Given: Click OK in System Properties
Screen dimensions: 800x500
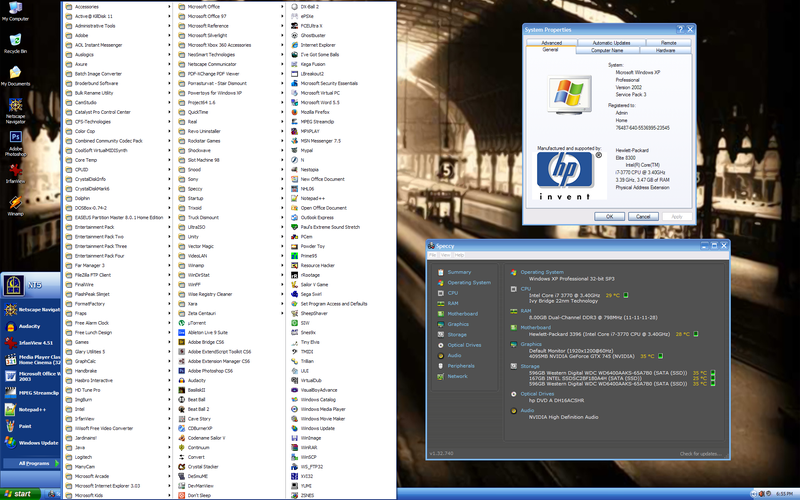Looking at the screenshot, I should [609, 217].
